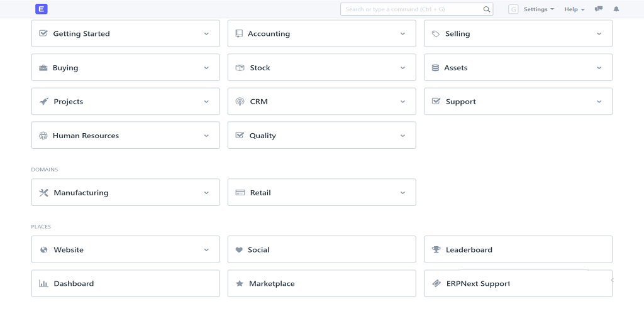Viewport: 644px width, 314px height.
Task: Open the Help menu
Action: [574, 9]
